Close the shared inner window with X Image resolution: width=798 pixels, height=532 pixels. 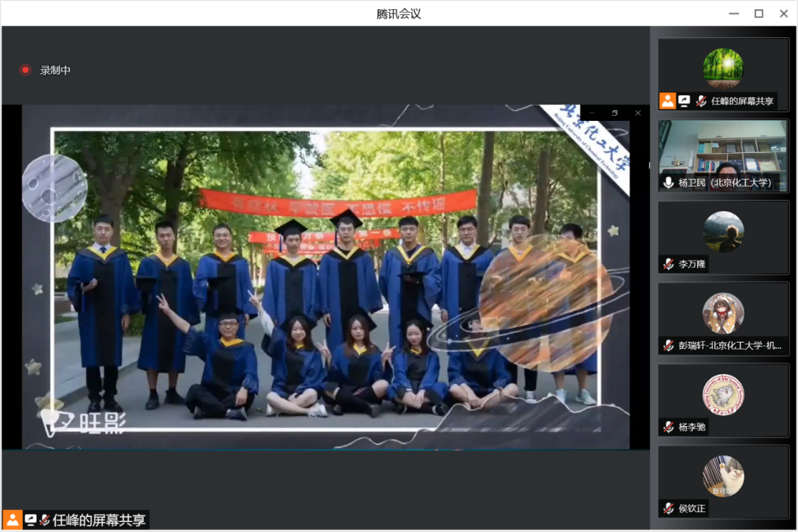[x=638, y=113]
